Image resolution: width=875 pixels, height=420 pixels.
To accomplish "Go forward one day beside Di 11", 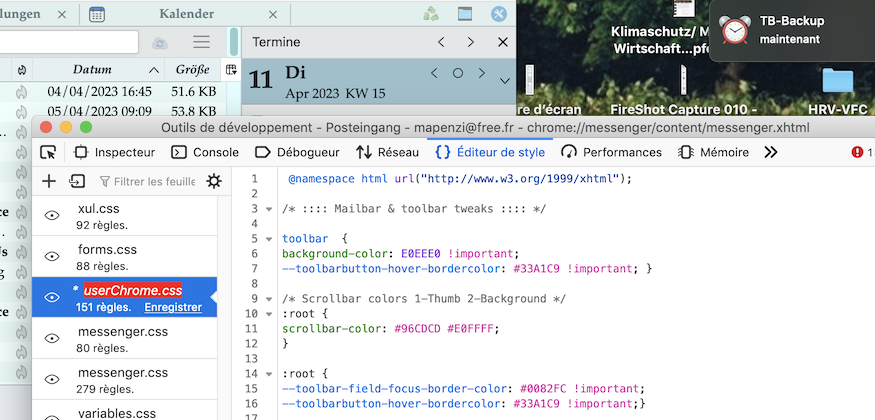I will (x=482, y=73).
